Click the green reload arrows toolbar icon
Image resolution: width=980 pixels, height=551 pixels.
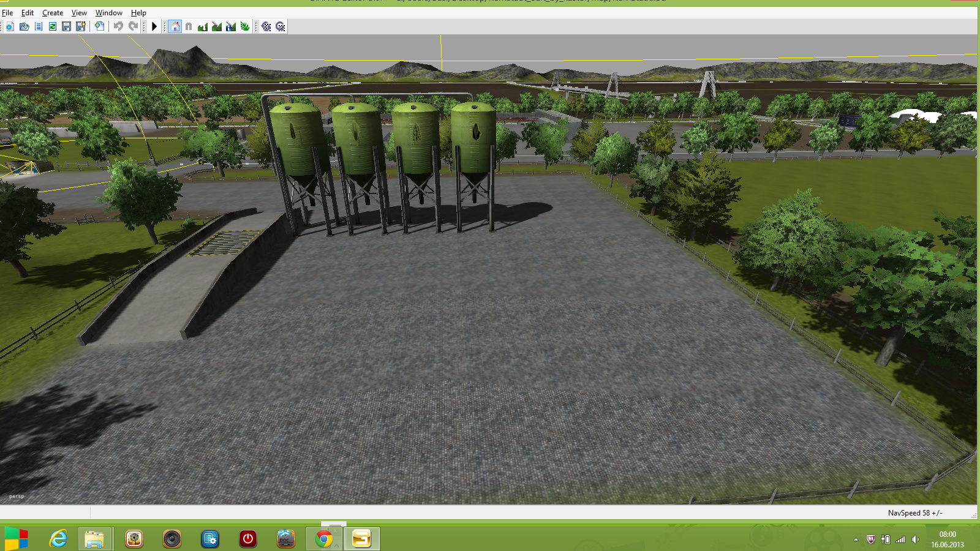pos(53,26)
